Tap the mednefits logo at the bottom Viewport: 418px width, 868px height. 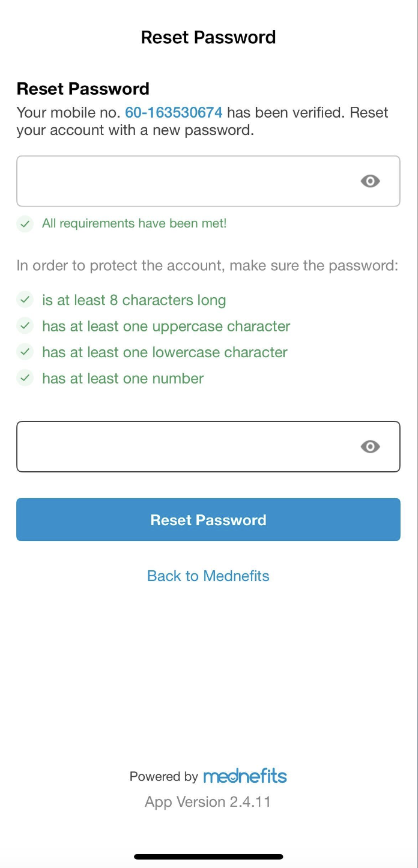tap(245, 776)
